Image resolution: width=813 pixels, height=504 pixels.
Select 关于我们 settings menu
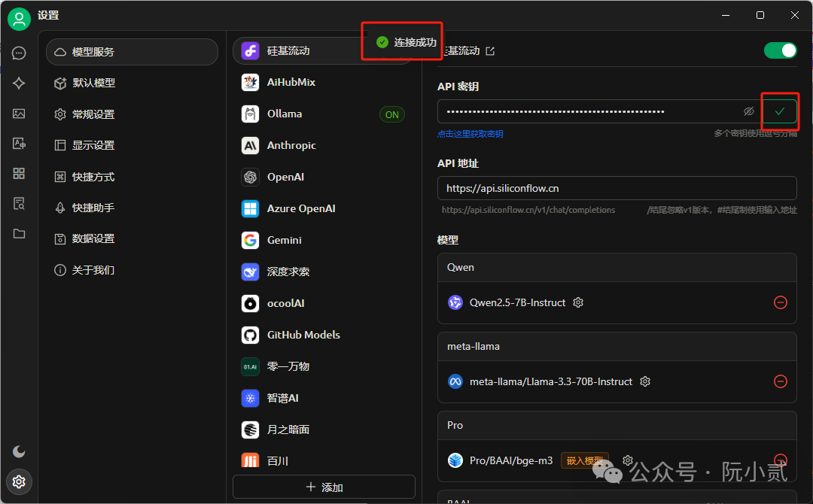point(132,270)
